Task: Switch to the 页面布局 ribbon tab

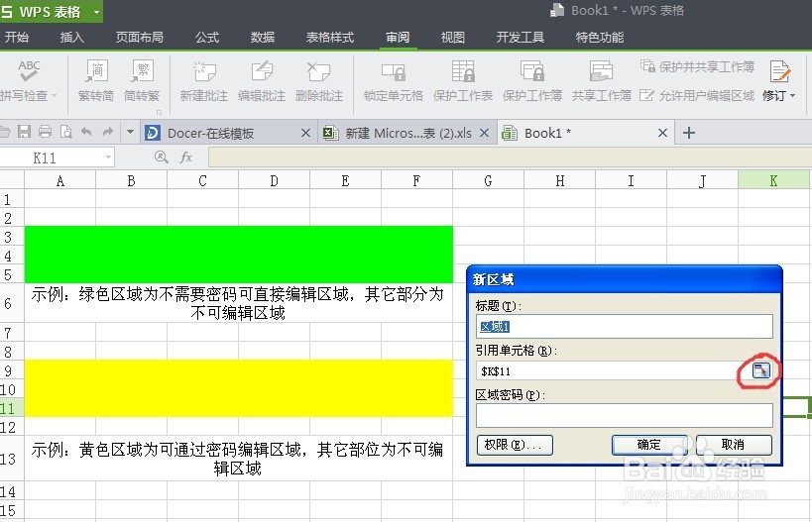Action: [140, 38]
